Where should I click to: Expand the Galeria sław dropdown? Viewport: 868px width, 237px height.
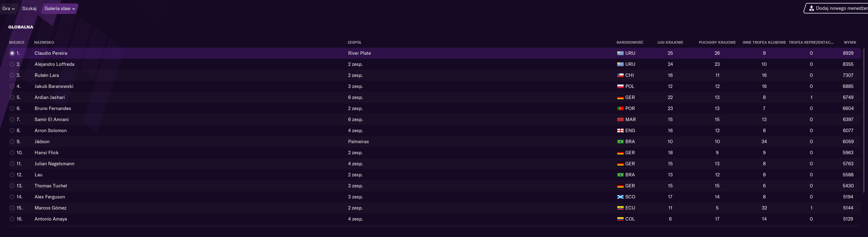60,8
